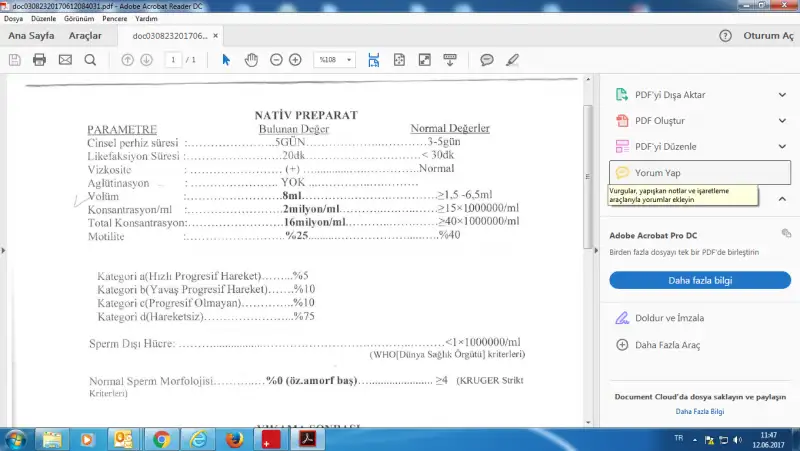Click the Print icon in the toolbar
The height and width of the screenshot is (451, 800).
[x=40, y=60]
